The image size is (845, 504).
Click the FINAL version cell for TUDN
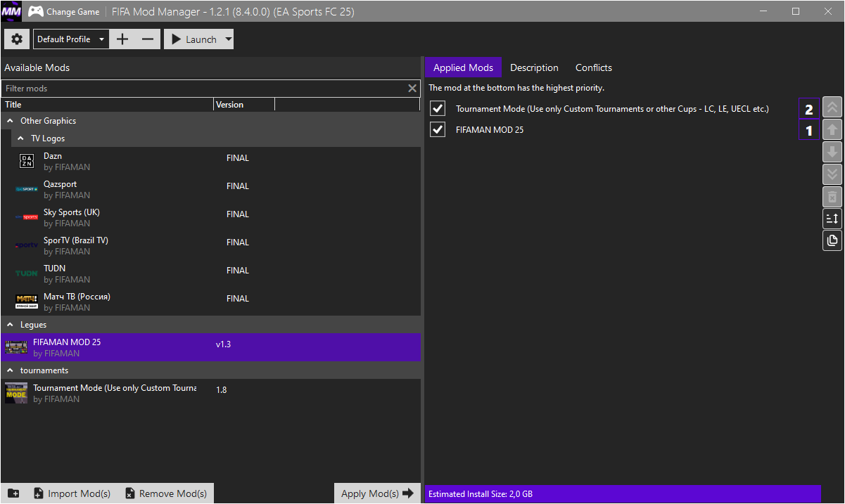point(238,271)
